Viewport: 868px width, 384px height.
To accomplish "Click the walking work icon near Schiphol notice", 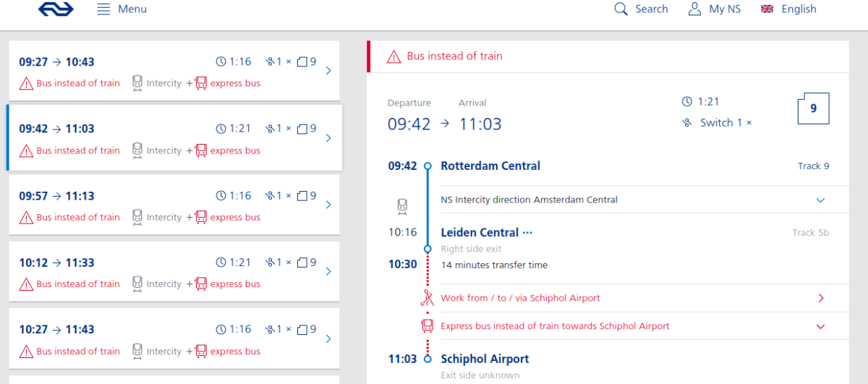I will 427,298.
